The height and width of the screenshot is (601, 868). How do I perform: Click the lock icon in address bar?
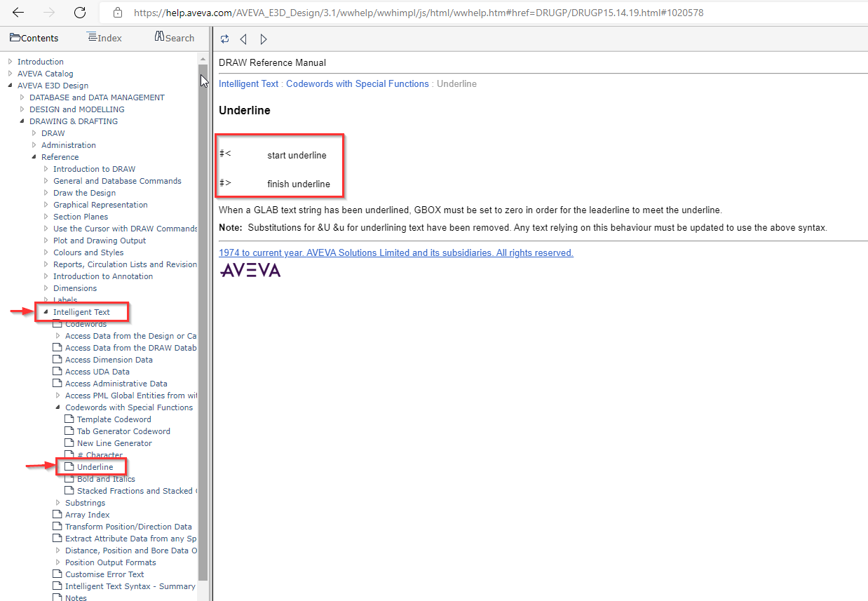[117, 13]
